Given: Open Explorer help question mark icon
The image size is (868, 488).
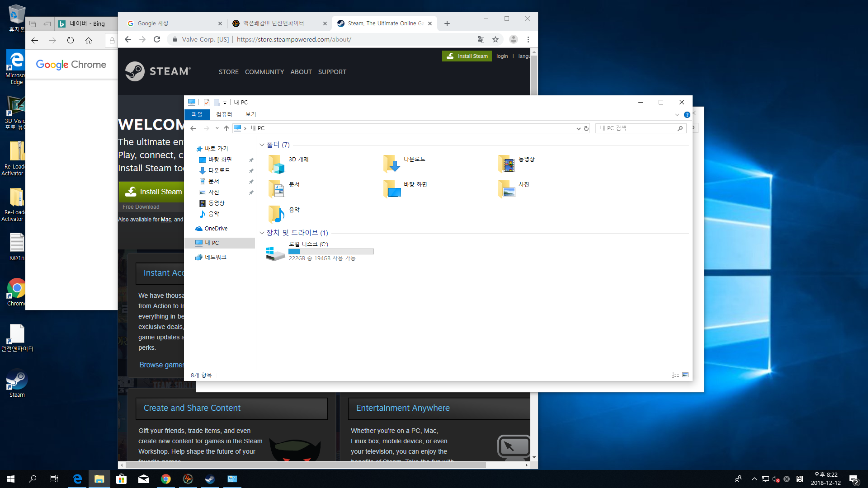Looking at the screenshot, I should pos(687,115).
